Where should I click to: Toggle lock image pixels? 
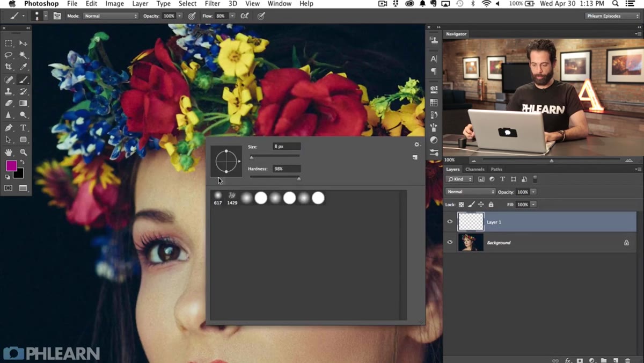point(471,205)
